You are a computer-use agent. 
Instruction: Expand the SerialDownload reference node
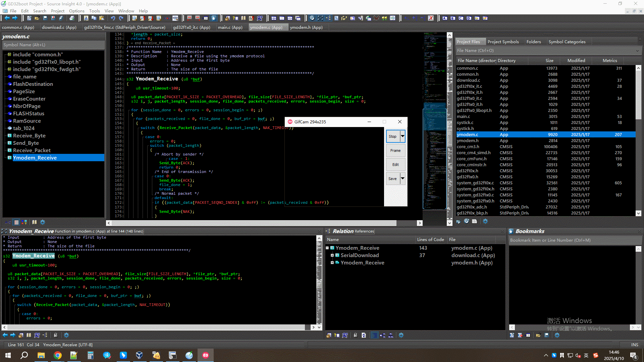332,255
